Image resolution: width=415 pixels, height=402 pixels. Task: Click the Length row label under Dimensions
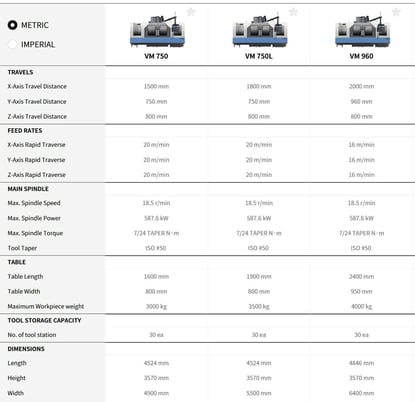click(x=17, y=363)
